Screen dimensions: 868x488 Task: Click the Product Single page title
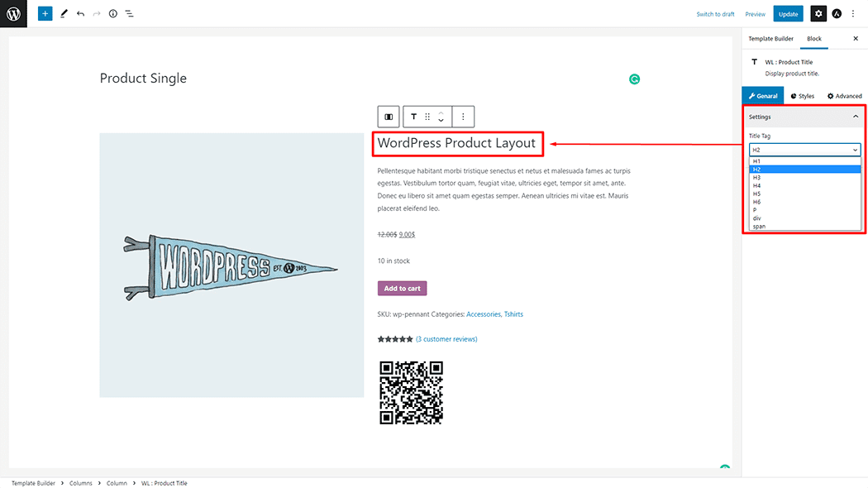click(x=143, y=78)
